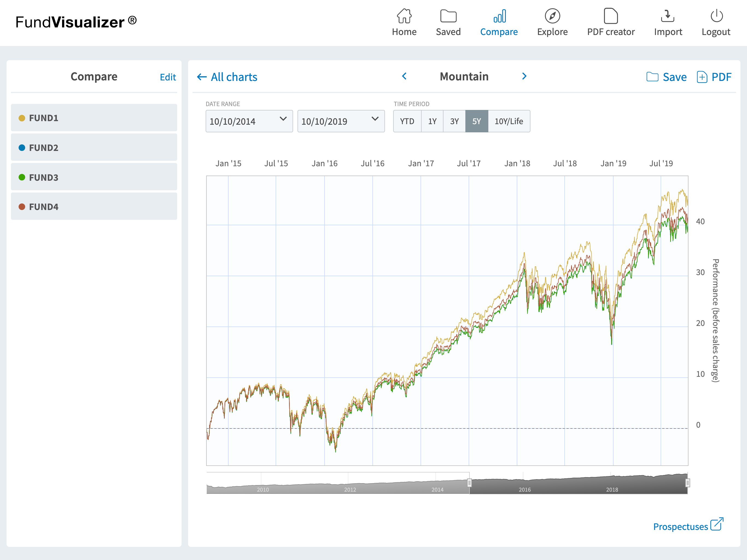Click the left range navigator handle
The height and width of the screenshot is (560, 747).
point(469,483)
